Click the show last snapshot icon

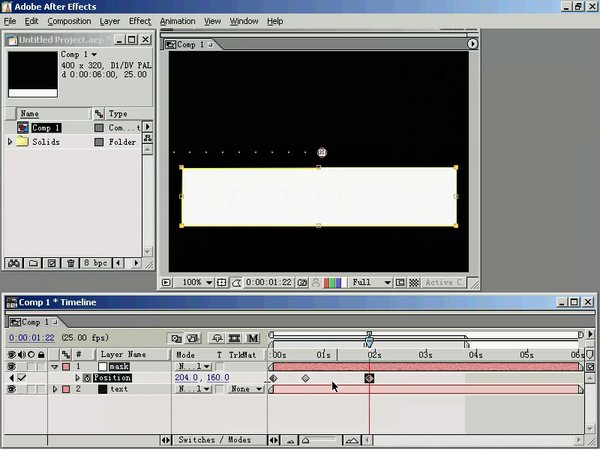(x=316, y=283)
